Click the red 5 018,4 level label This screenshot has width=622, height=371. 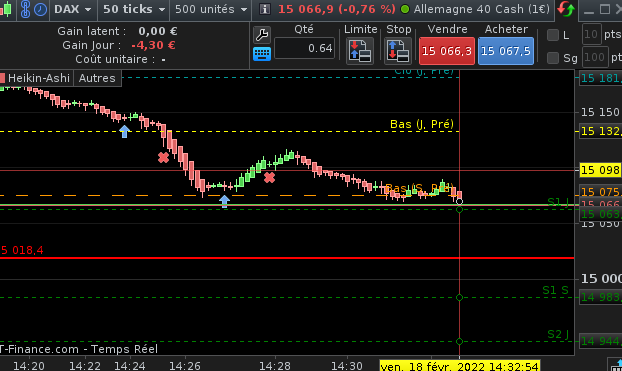[x=22, y=250]
